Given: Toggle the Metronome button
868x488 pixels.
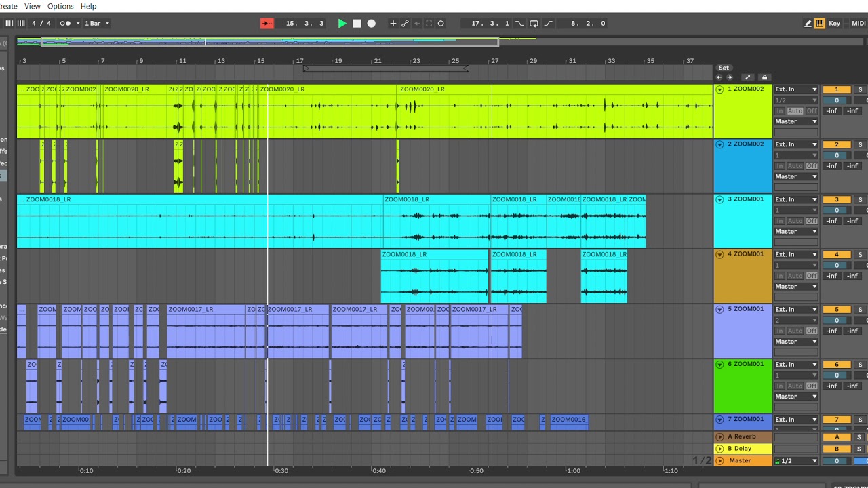Looking at the screenshot, I should 64,23.
